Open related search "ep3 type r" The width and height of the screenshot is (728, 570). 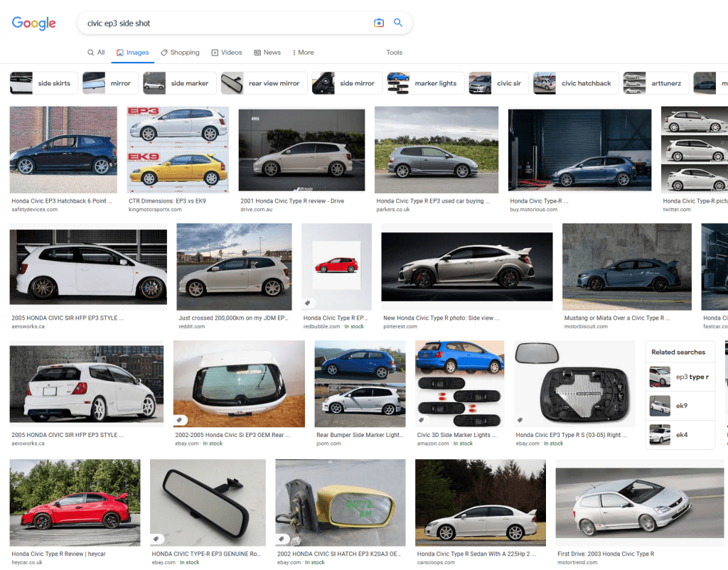point(680,377)
